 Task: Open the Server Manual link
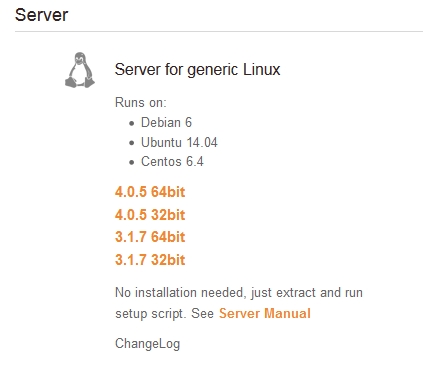click(265, 313)
